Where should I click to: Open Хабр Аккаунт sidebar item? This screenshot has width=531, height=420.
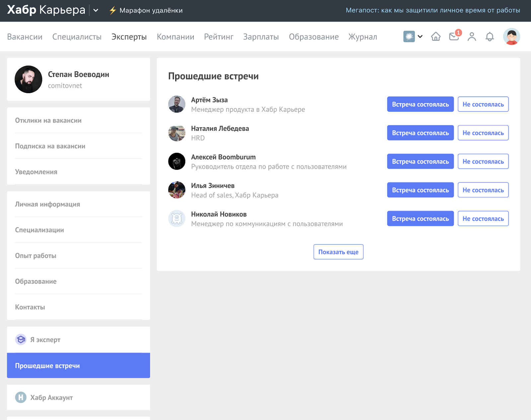coord(78,397)
